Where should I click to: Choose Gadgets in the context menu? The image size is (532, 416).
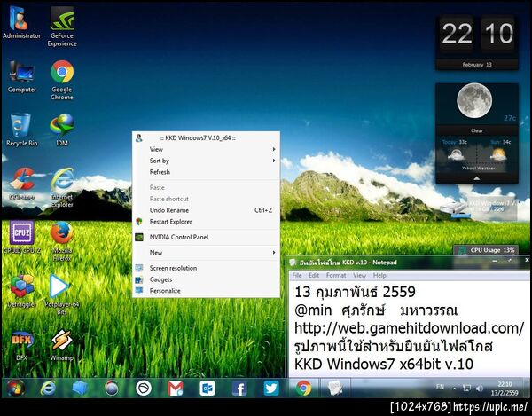click(207, 279)
